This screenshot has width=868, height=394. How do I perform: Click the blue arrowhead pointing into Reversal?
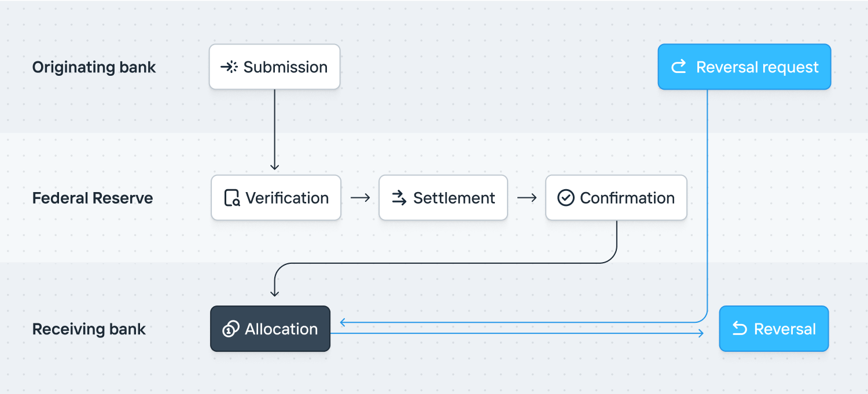click(701, 333)
